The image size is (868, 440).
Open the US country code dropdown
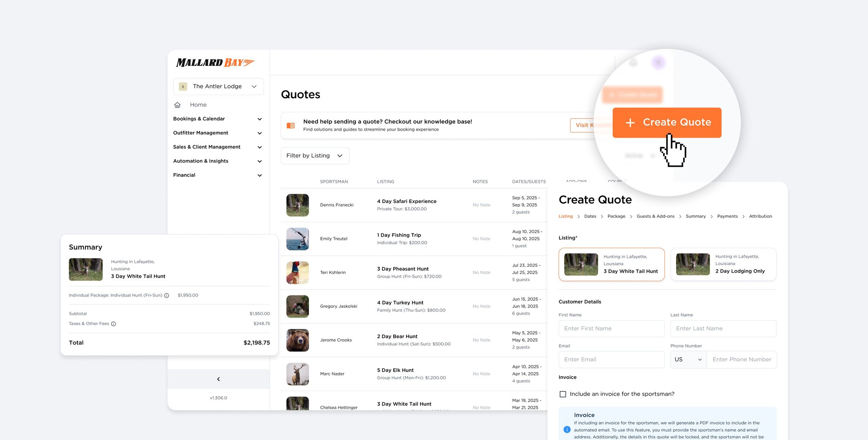coord(688,360)
